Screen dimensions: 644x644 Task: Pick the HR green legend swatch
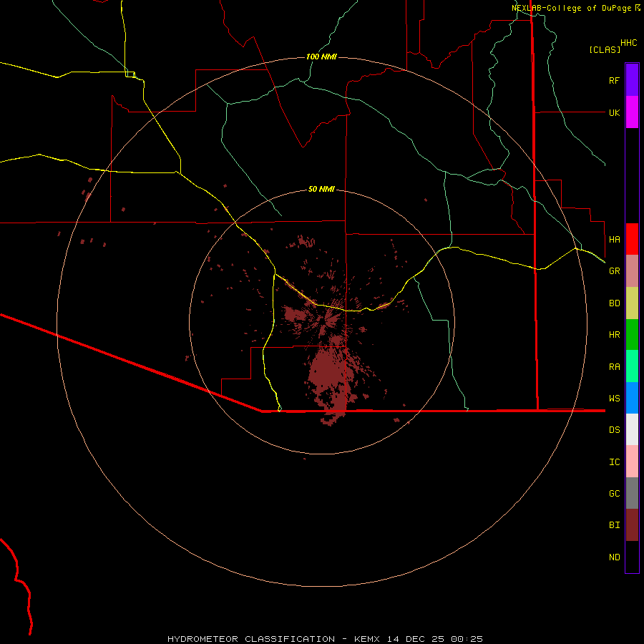pos(632,335)
